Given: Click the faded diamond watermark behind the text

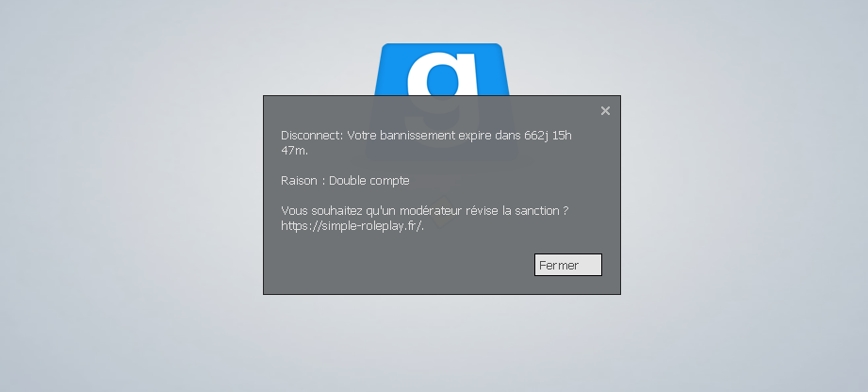Looking at the screenshot, I should (442, 209).
